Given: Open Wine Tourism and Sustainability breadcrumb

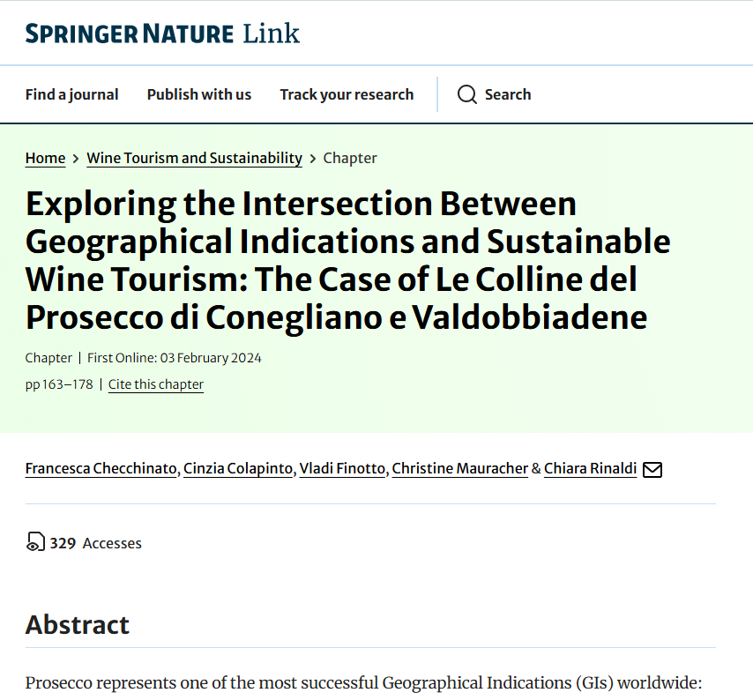Looking at the screenshot, I should point(195,158).
